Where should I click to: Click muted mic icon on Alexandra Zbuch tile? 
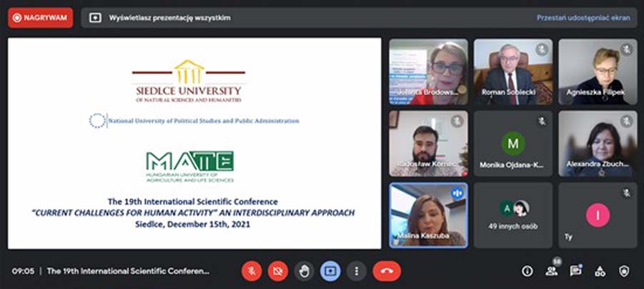click(x=626, y=122)
